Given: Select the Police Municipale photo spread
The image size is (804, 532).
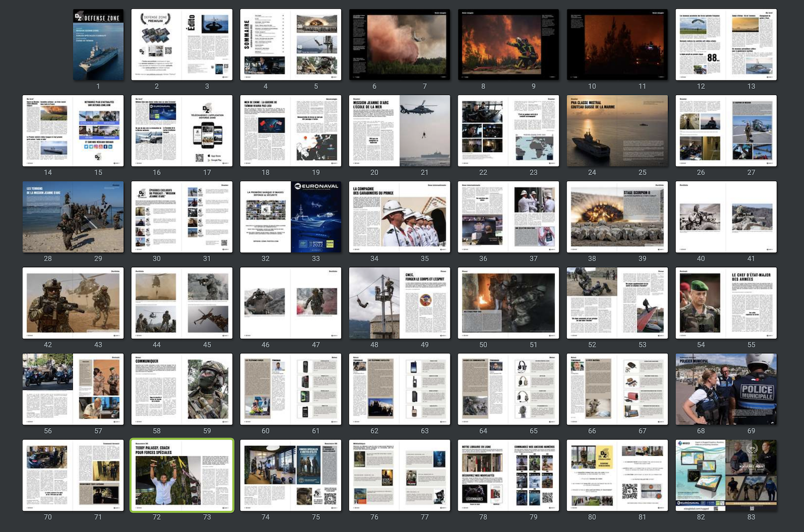Looking at the screenshot, I should 726,389.
